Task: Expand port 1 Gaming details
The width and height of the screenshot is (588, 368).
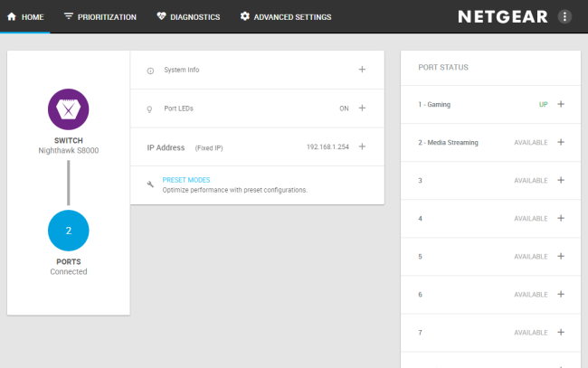Action: (x=561, y=104)
